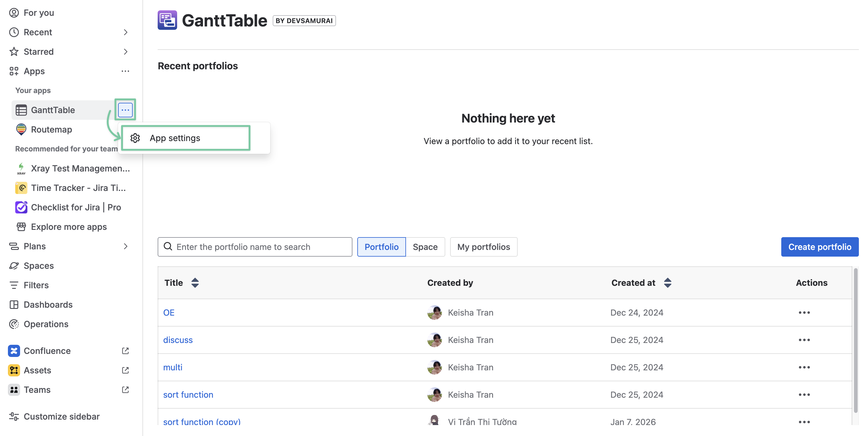The width and height of the screenshot is (868, 436).
Task: Click Jan 7, 2026 date cell
Action: [x=633, y=421]
